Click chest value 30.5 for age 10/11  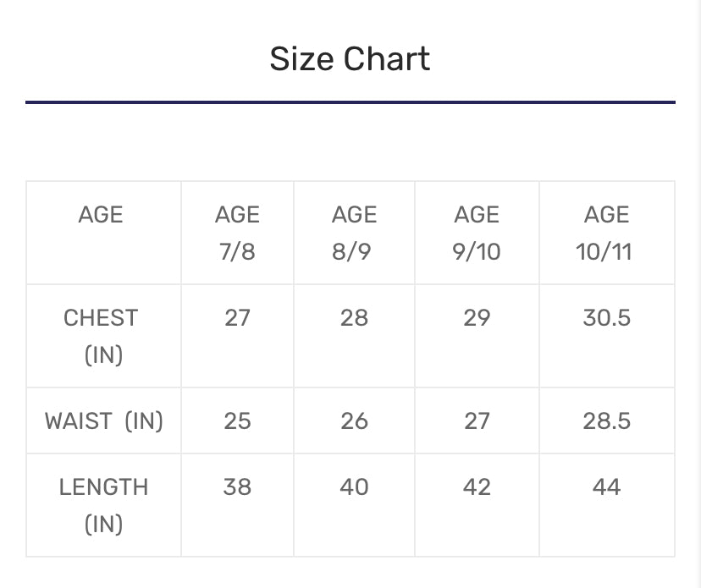coord(606,318)
